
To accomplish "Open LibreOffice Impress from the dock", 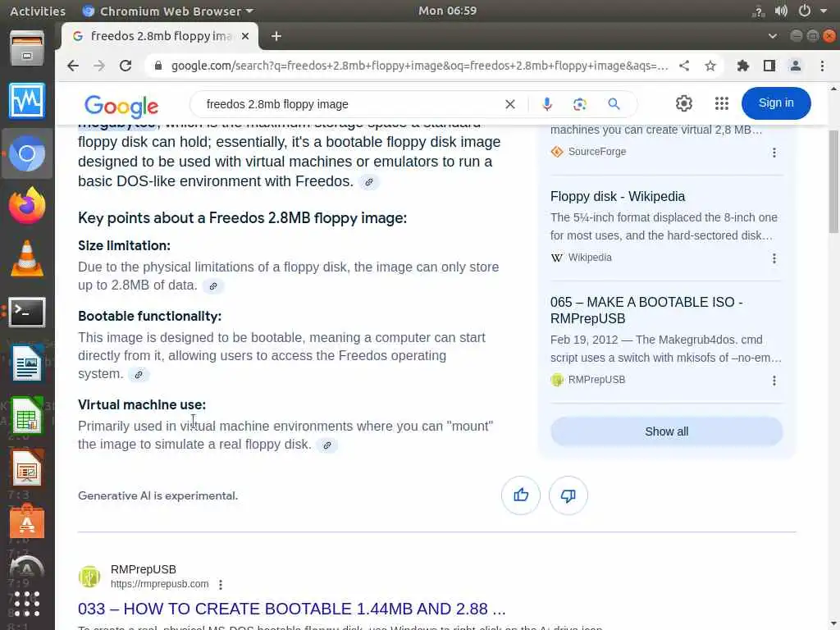I will click(x=27, y=468).
